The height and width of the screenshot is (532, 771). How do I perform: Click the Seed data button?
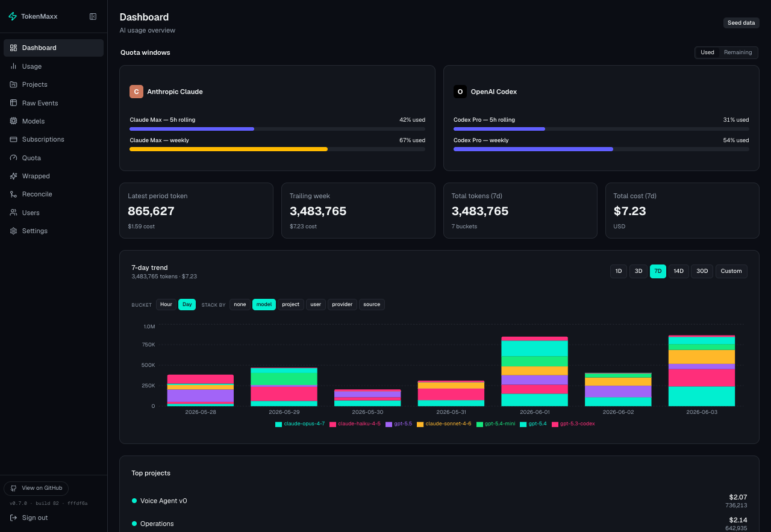click(741, 23)
